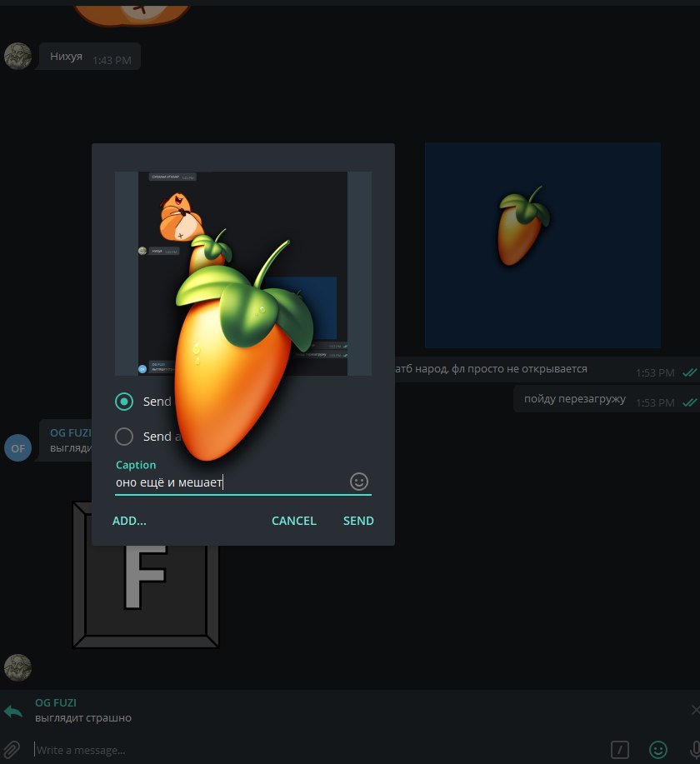Cancel the reply with the X icon

click(695, 710)
